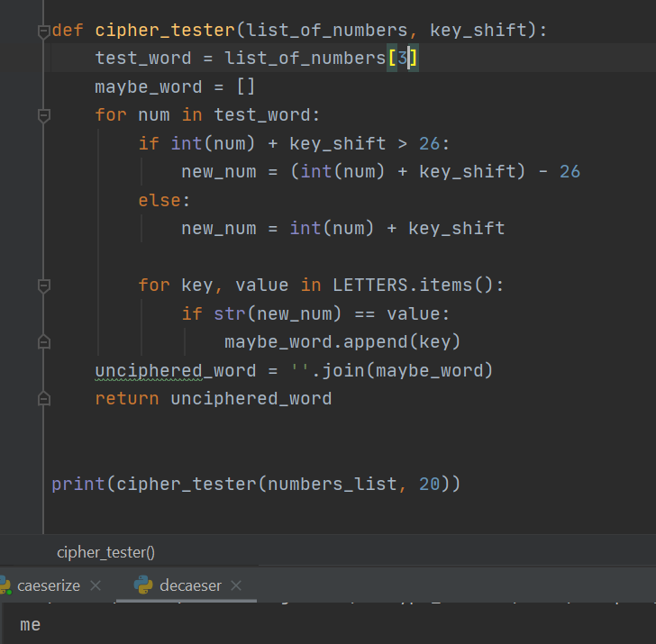This screenshot has height=644, width=656.
Task: Click 'numbers_list' argument in print call
Action: (x=333, y=485)
